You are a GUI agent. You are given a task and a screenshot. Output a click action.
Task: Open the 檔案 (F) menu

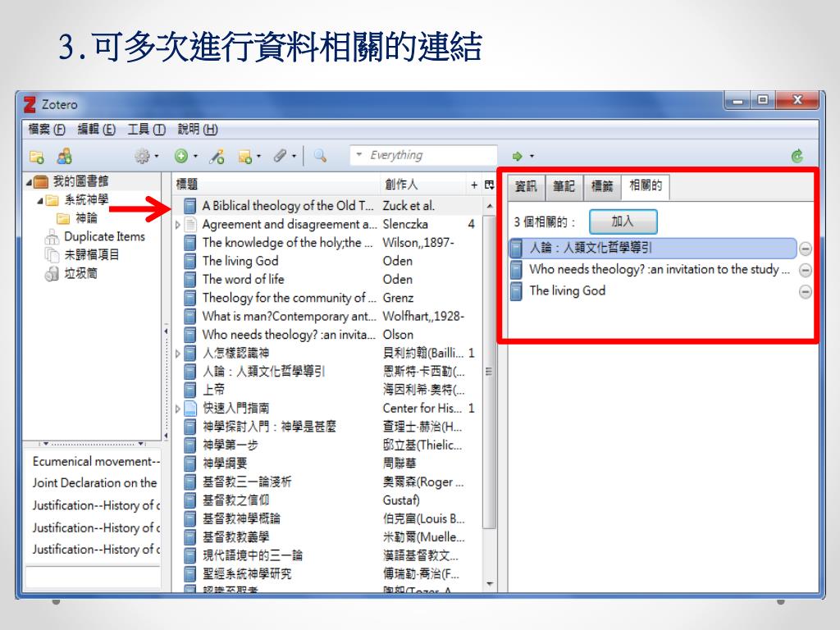tap(47, 129)
